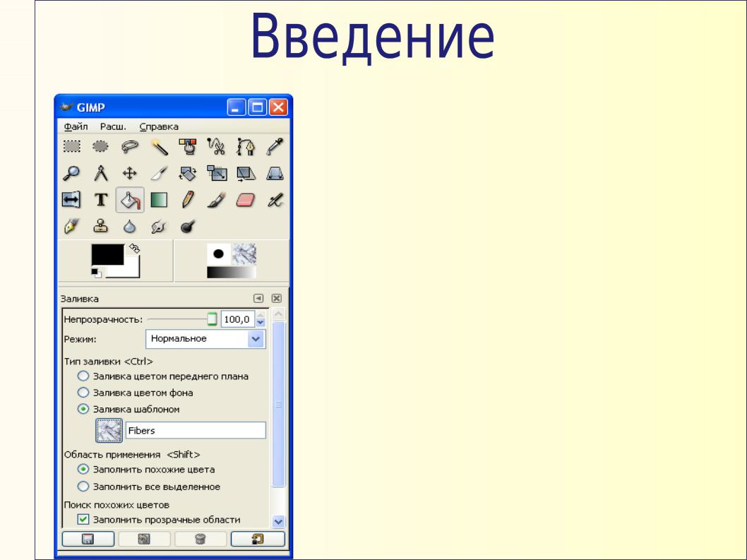Open the Заливка panel tab menu arrow

258,298
